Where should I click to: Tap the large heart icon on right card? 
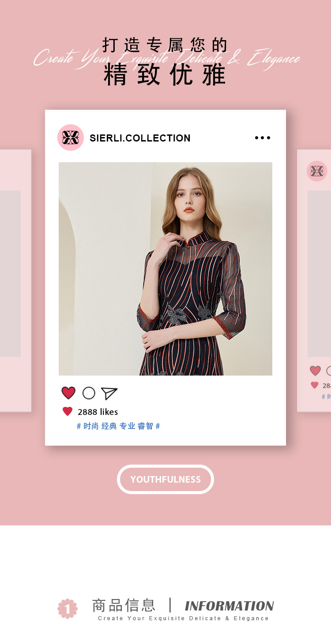315,371
